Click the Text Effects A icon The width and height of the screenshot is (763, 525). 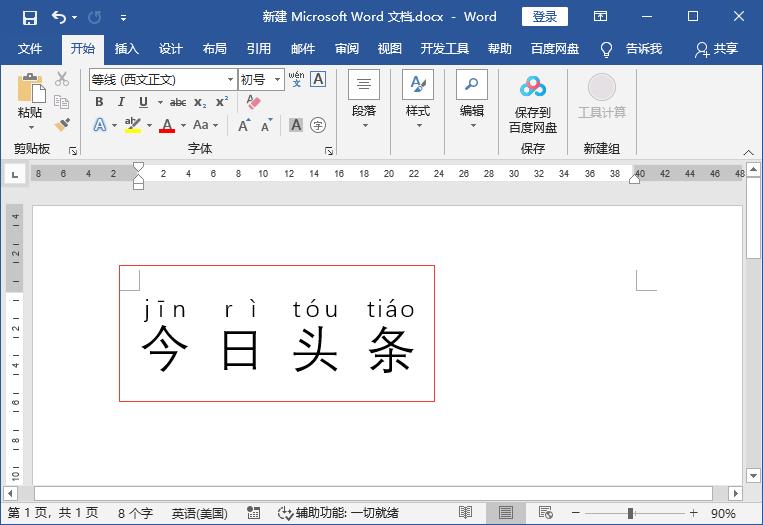(x=100, y=125)
